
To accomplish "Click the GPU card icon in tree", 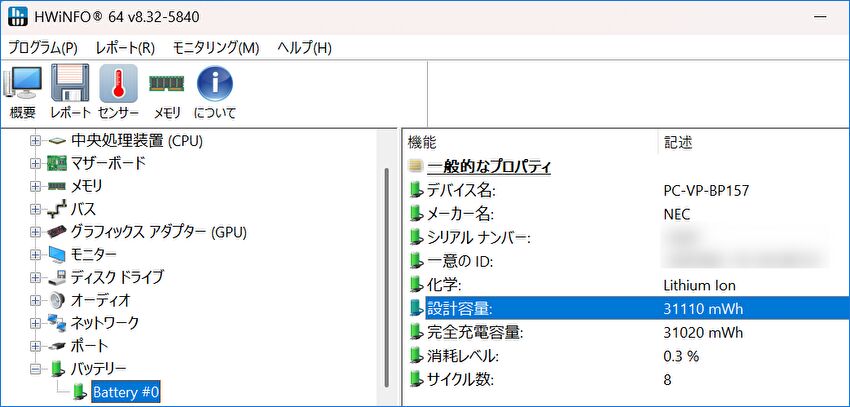I will pyautogui.click(x=57, y=231).
